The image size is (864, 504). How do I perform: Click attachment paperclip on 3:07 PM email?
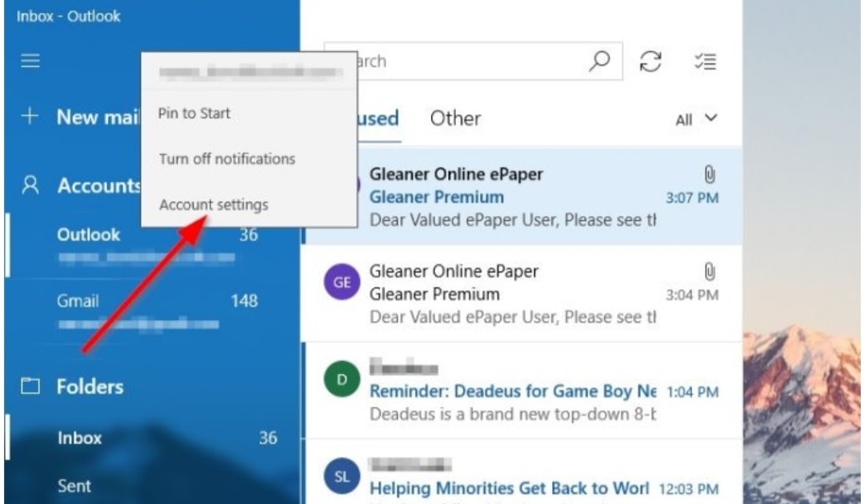pyautogui.click(x=710, y=174)
